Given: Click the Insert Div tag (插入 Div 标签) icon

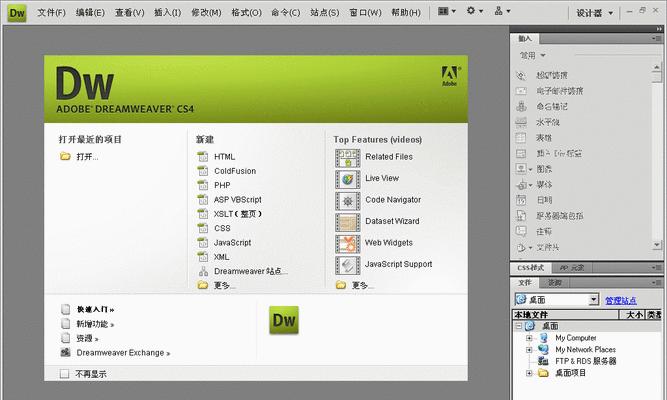Looking at the screenshot, I should (521, 153).
